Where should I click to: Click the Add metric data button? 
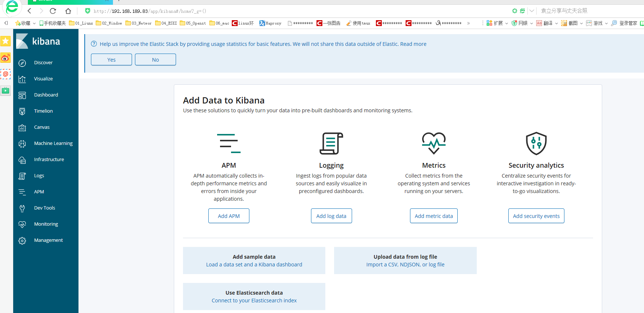click(x=434, y=216)
